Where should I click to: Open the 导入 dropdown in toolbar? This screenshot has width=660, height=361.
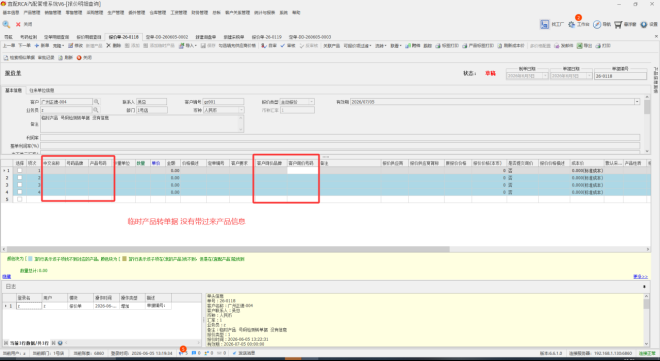pyautogui.click(x=187, y=45)
